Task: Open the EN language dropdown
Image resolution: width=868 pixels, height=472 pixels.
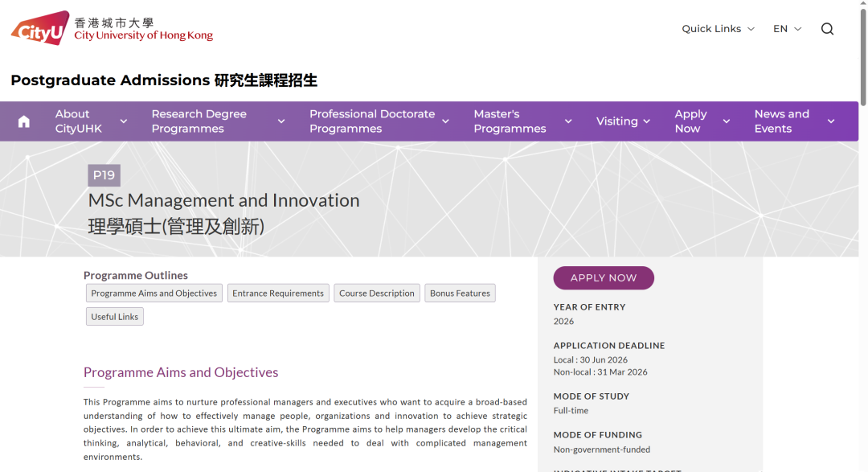Action: (787, 28)
